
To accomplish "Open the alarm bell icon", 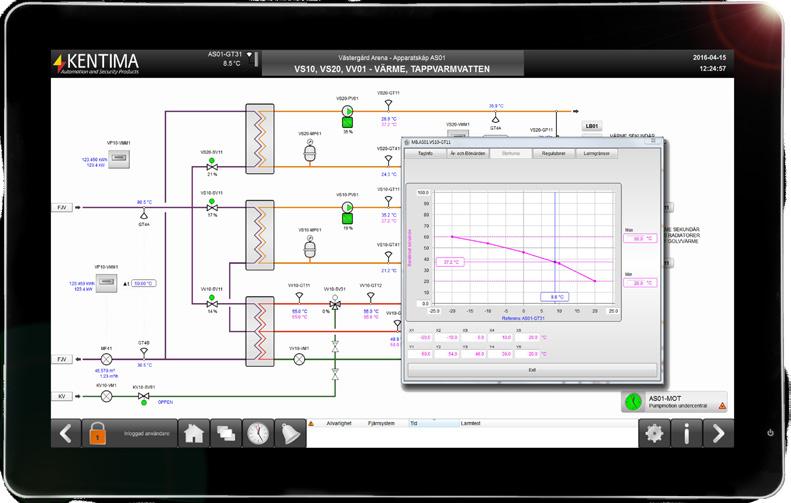I will click(x=290, y=433).
